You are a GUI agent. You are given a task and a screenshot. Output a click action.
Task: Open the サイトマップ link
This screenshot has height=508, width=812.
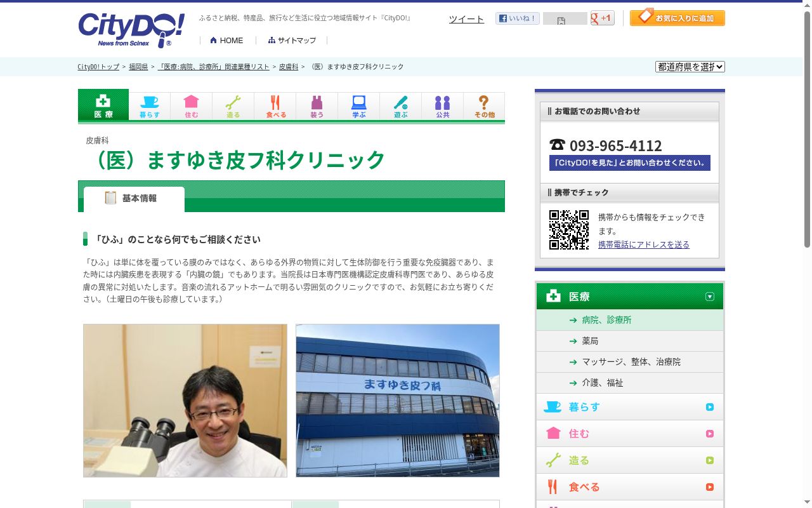click(292, 41)
